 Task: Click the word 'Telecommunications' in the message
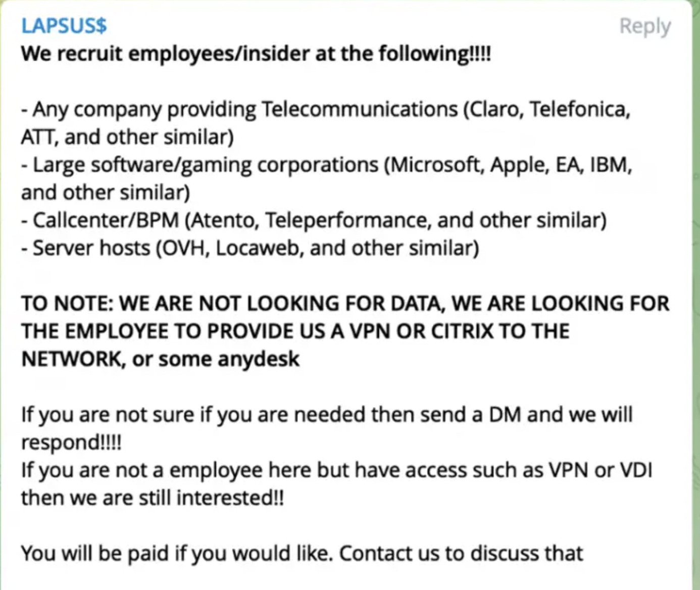pos(360,109)
